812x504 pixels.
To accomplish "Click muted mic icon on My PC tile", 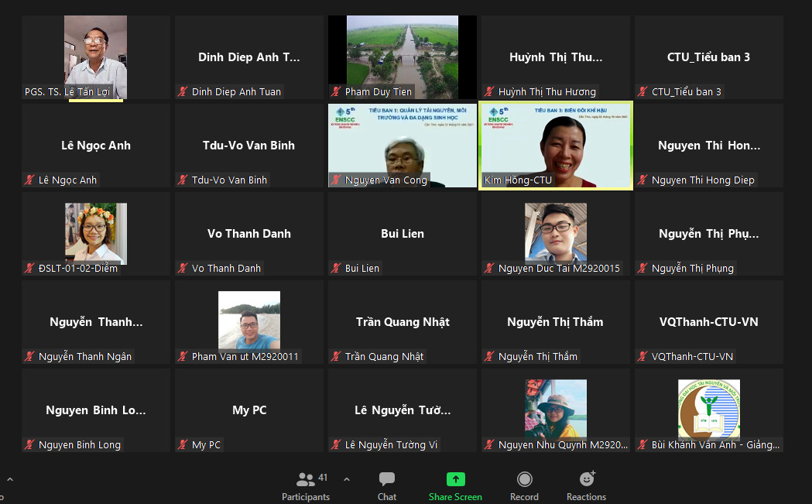I will [x=183, y=445].
